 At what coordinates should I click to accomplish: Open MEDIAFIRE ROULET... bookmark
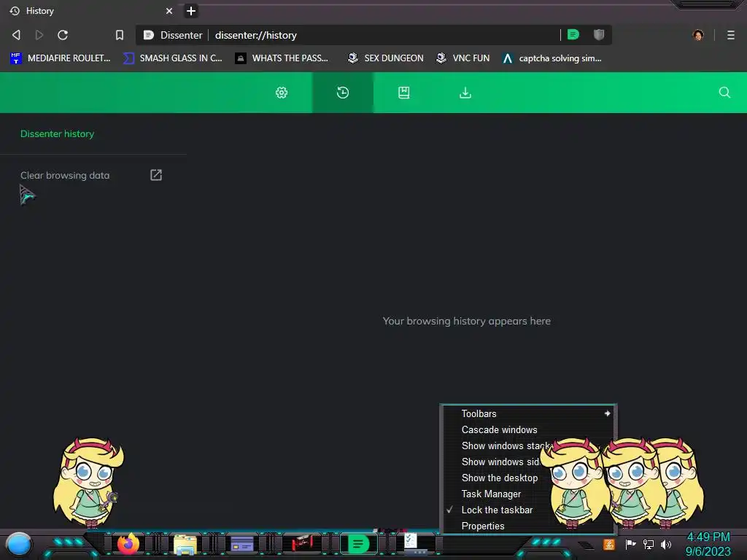pos(61,58)
